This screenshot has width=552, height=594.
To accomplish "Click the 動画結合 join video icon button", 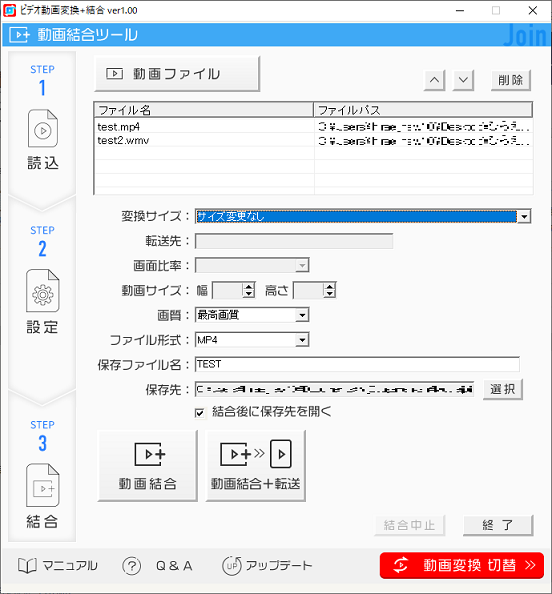I will [148, 466].
